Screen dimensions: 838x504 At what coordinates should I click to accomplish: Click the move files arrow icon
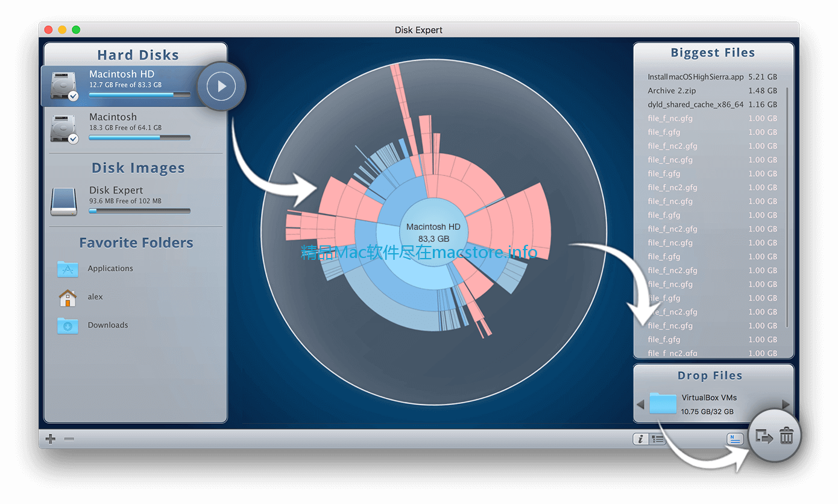[x=764, y=436]
